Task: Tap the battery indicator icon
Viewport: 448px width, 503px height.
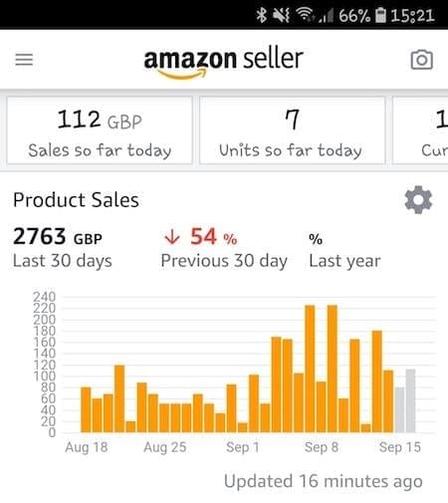Action: tap(380, 15)
